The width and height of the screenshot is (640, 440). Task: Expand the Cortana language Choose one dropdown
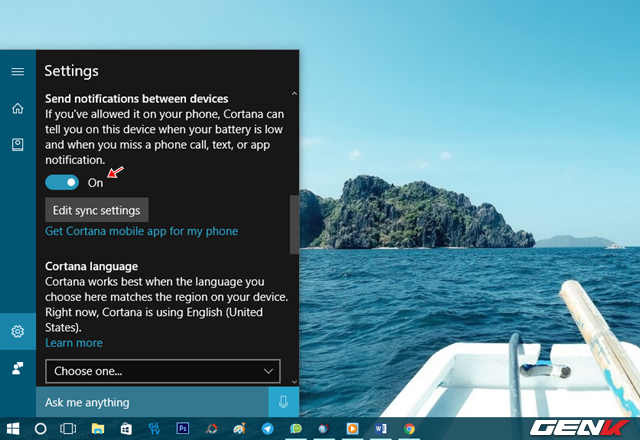pos(163,371)
